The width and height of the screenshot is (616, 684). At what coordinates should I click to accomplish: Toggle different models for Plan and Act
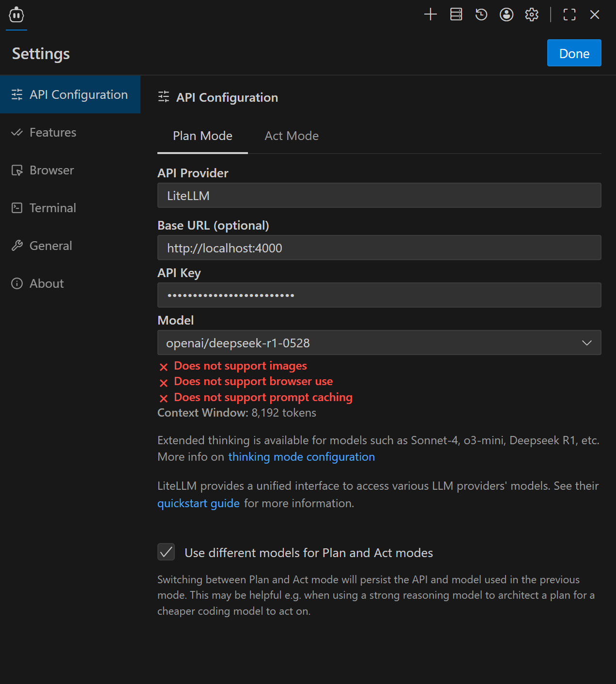166,552
